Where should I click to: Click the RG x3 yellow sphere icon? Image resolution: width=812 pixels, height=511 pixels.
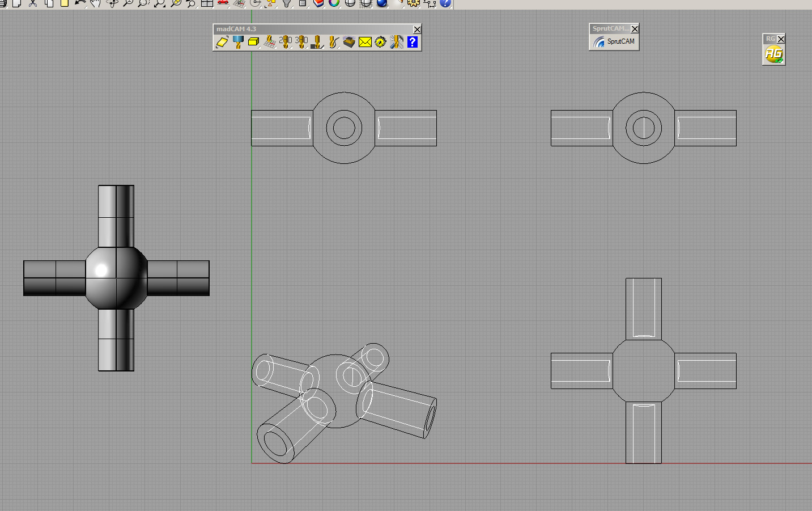[x=773, y=54]
